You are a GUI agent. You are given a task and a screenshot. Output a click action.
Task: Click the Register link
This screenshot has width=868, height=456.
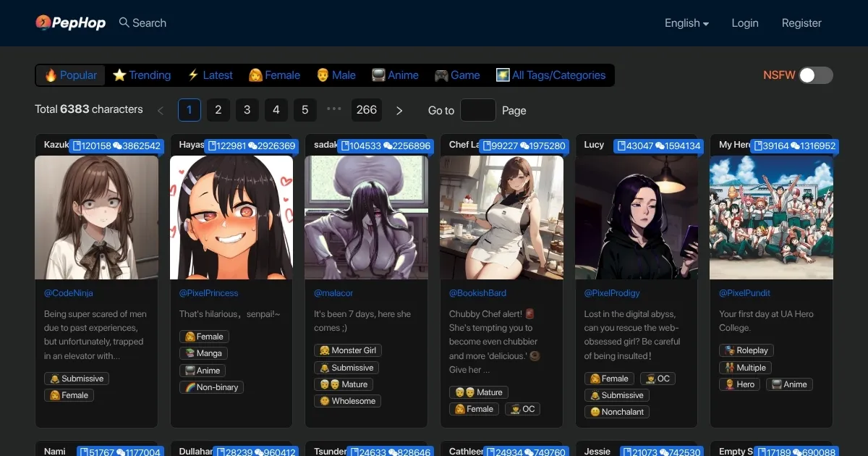click(x=801, y=23)
